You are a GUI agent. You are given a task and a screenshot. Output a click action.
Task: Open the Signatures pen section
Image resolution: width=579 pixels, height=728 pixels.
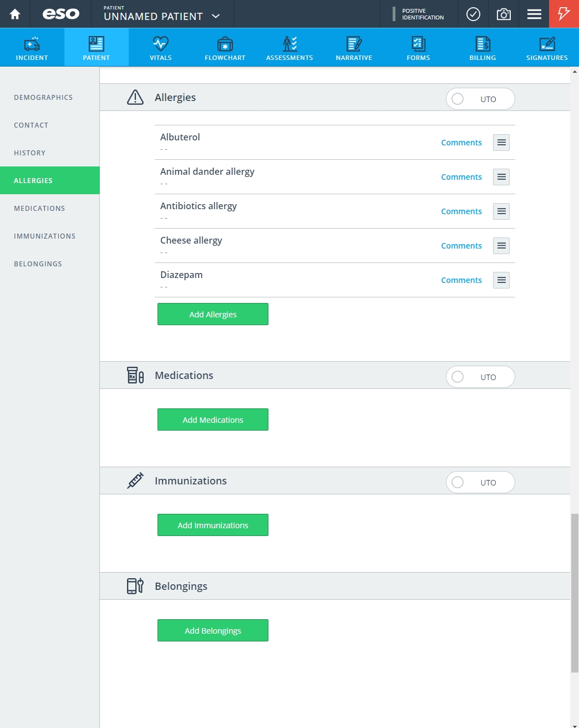click(x=547, y=48)
